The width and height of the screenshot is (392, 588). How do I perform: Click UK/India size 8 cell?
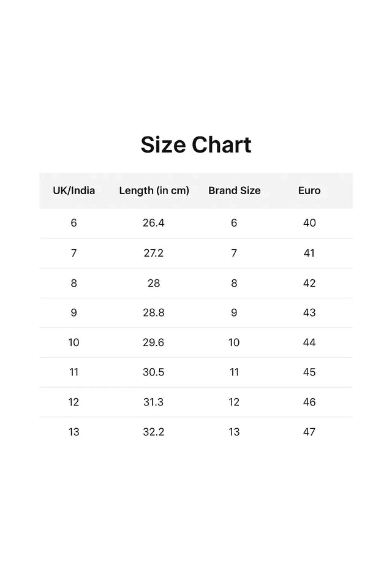pyautogui.click(x=73, y=283)
